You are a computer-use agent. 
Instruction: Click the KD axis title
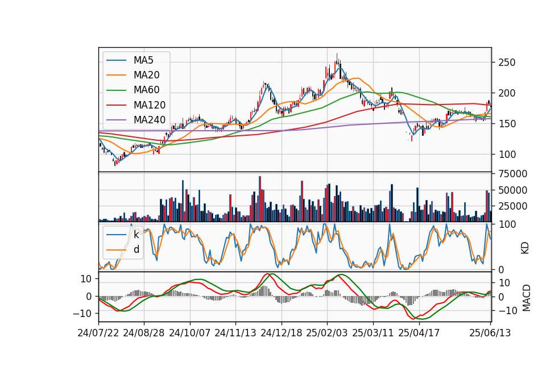(x=525, y=248)
